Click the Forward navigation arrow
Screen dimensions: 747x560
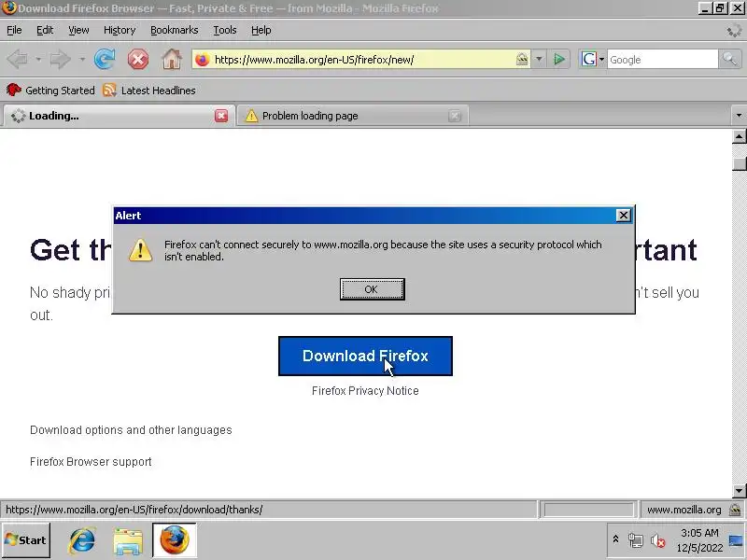[x=61, y=60]
